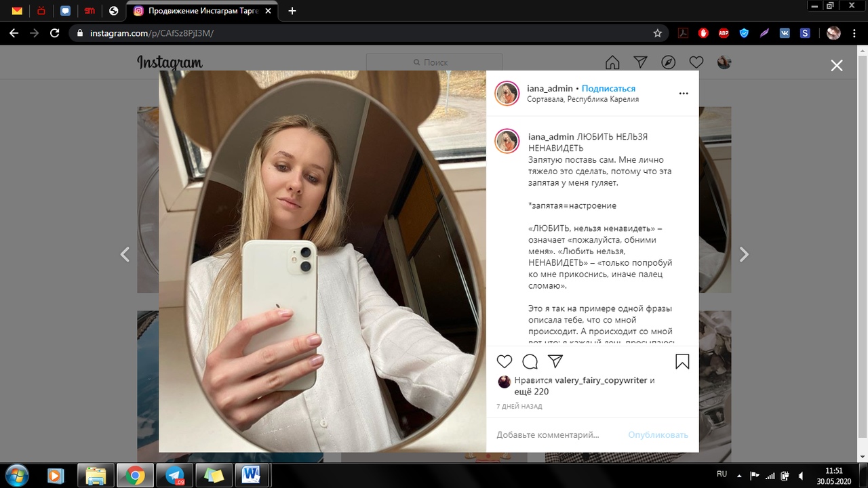Open the ABP adblock extension icon
This screenshot has width=868, height=488.
tap(724, 33)
